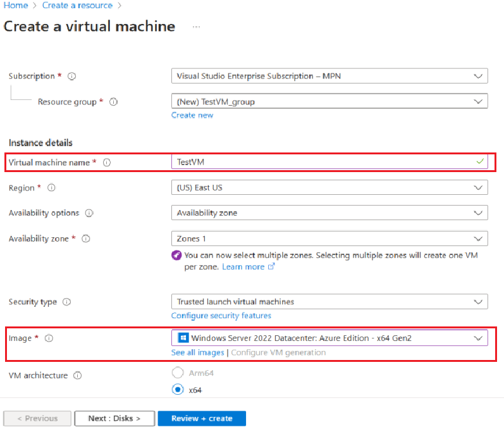Viewport: 504px width, 434px height.
Task: Open the Subscription dropdown
Action: pos(329,76)
